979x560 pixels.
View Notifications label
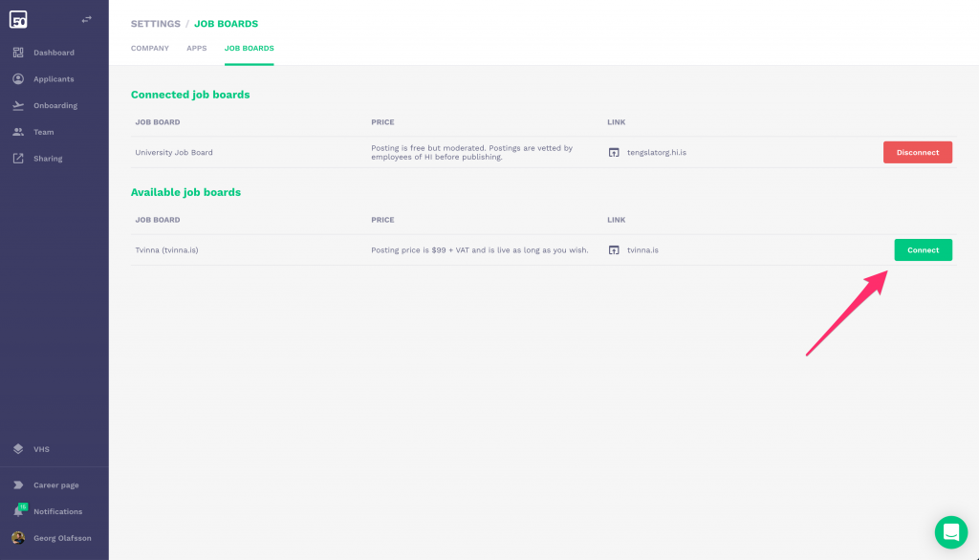click(x=58, y=511)
